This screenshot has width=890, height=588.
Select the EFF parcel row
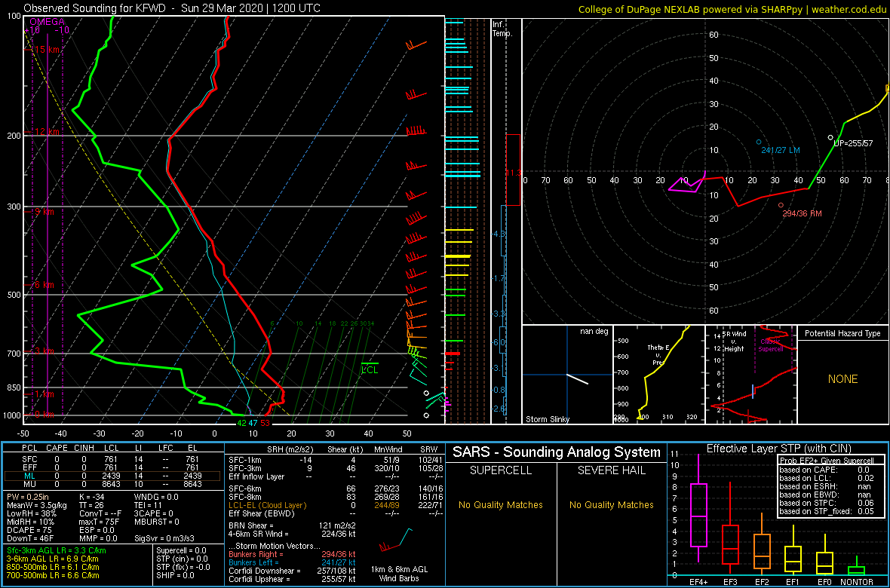pos(111,467)
